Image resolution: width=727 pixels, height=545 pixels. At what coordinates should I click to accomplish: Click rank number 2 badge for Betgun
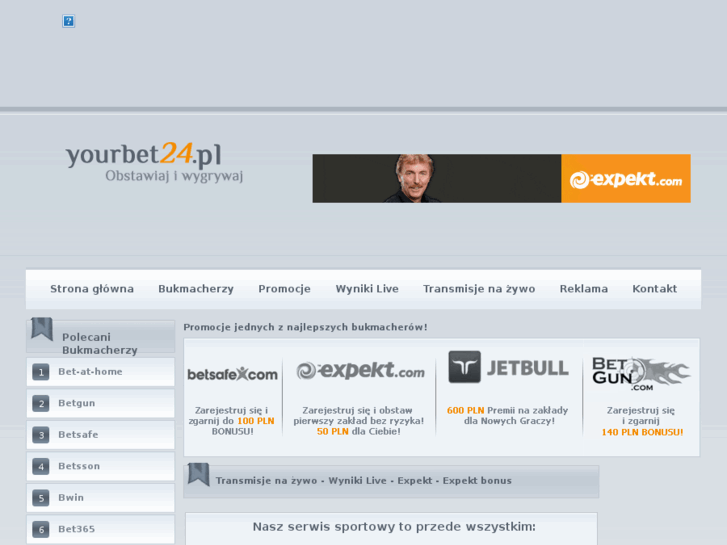[x=41, y=404]
